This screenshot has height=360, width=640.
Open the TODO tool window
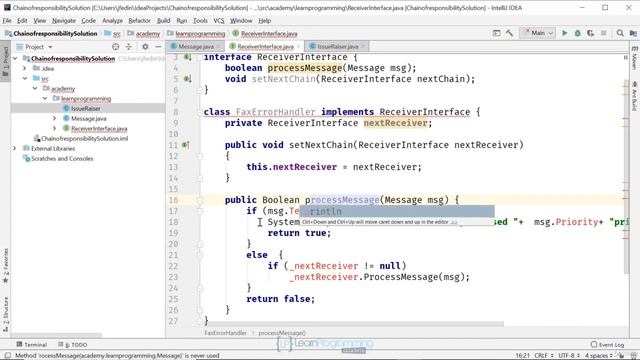(73, 344)
